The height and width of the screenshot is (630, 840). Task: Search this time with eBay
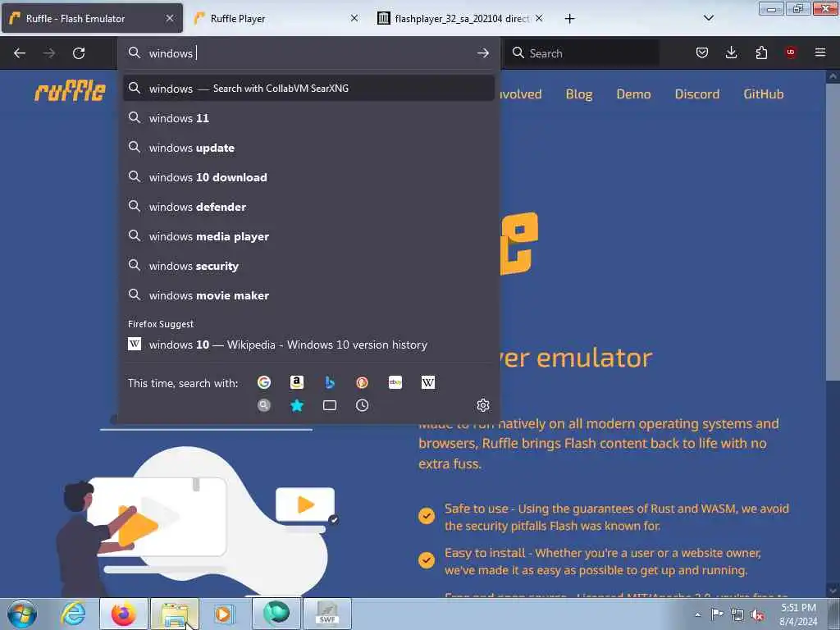point(395,382)
